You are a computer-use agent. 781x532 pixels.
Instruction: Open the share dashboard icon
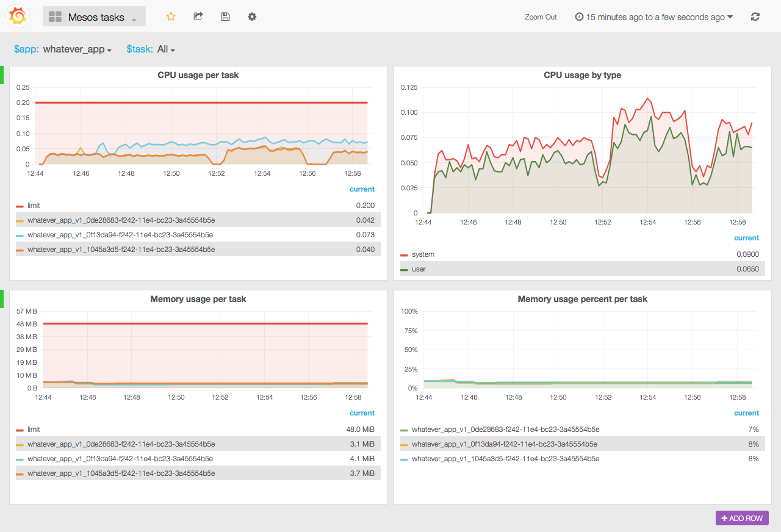198,16
